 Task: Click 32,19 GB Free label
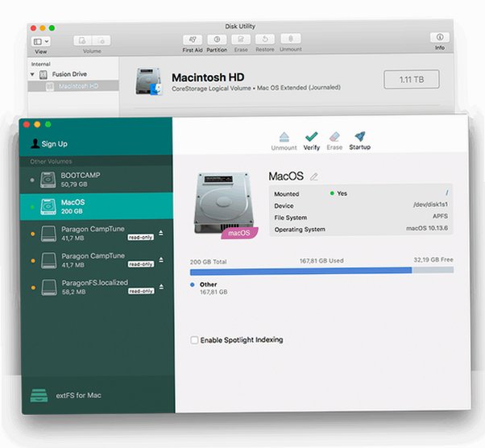pos(433,259)
